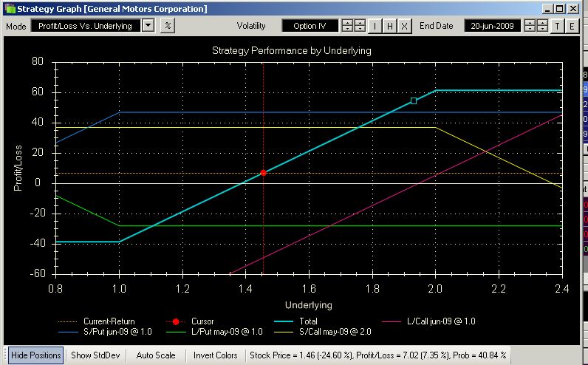Click the Hide Positions button
The height and width of the screenshot is (365, 588).
point(36,355)
